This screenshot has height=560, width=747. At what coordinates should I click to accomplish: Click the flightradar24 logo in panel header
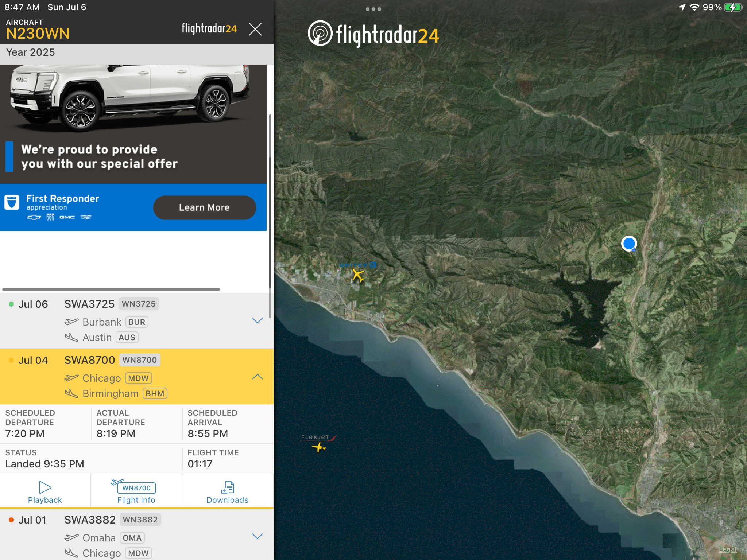209,28
